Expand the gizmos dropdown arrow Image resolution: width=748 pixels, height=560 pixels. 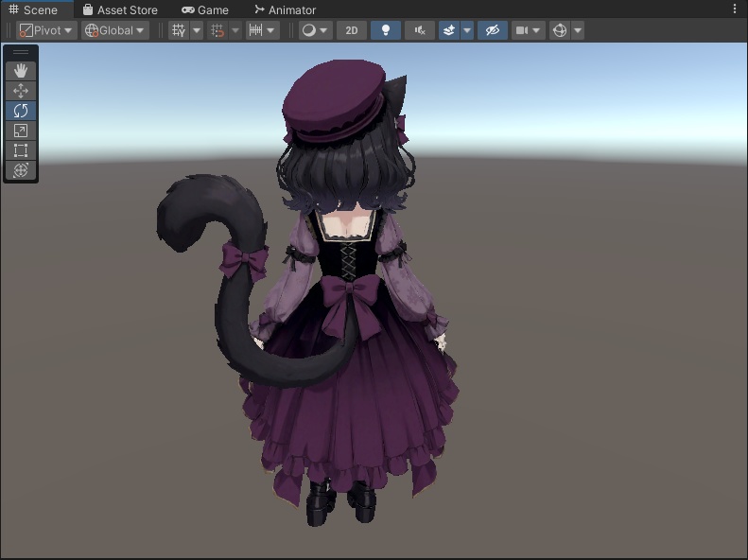tap(578, 30)
